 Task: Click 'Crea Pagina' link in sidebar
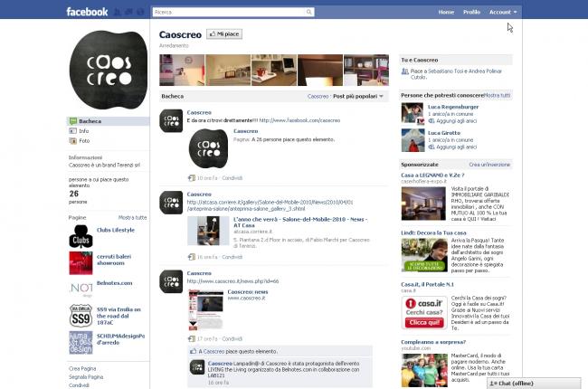[x=82, y=369]
